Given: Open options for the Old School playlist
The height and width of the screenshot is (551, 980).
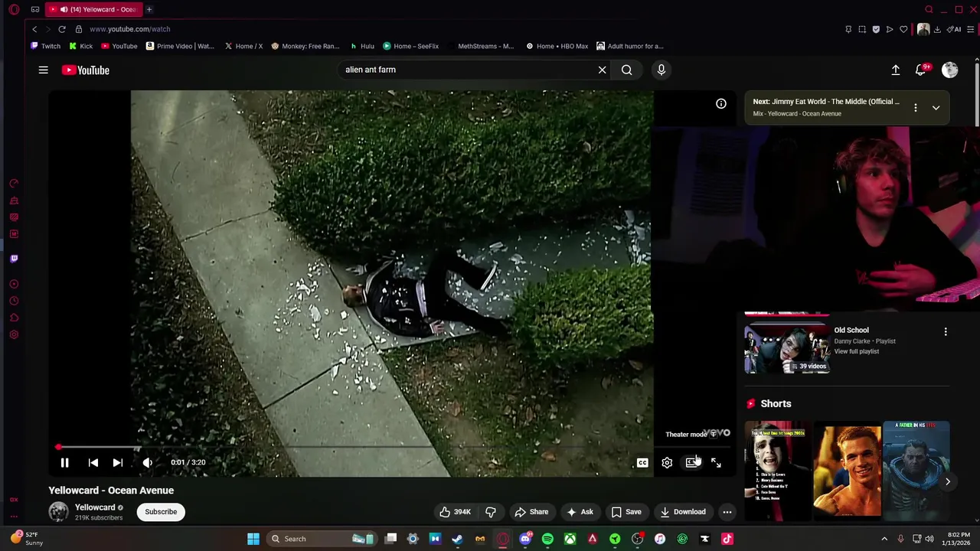Looking at the screenshot, I should coord(946,332).
